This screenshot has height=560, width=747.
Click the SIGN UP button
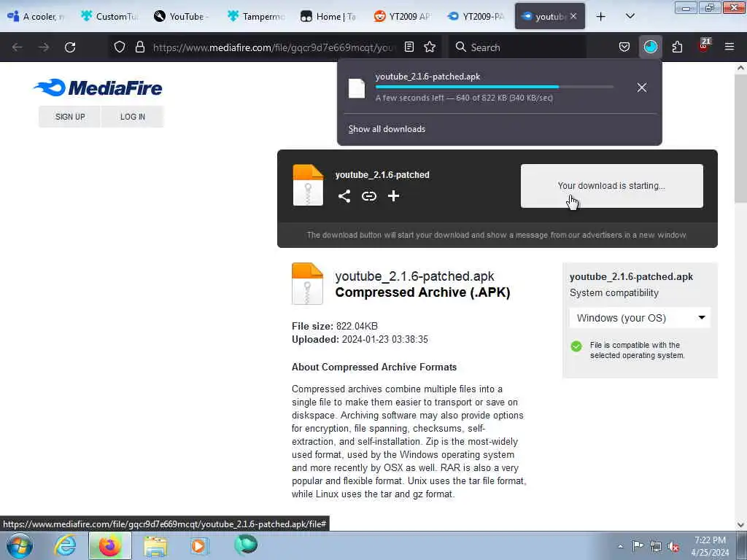click(70, 117)
